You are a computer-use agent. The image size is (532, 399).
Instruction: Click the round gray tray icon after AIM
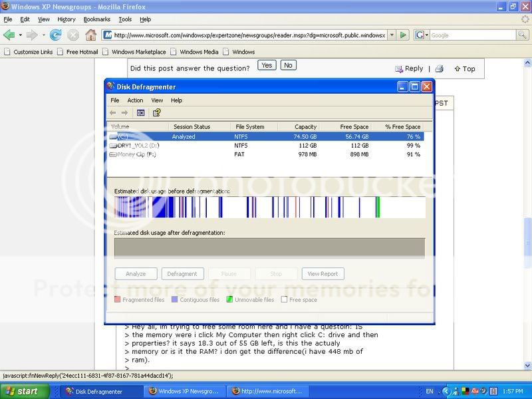pyautogui.click(x=484, y=392)
